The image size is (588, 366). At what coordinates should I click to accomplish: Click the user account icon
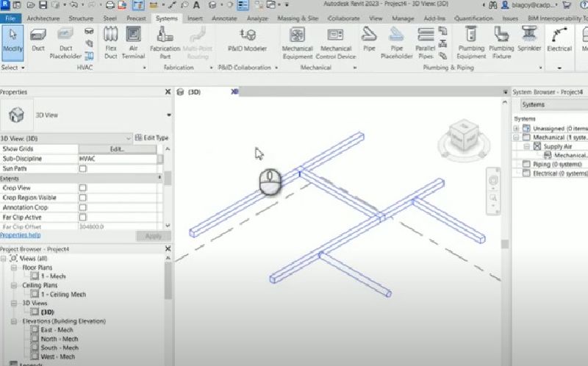click(505, 5)
